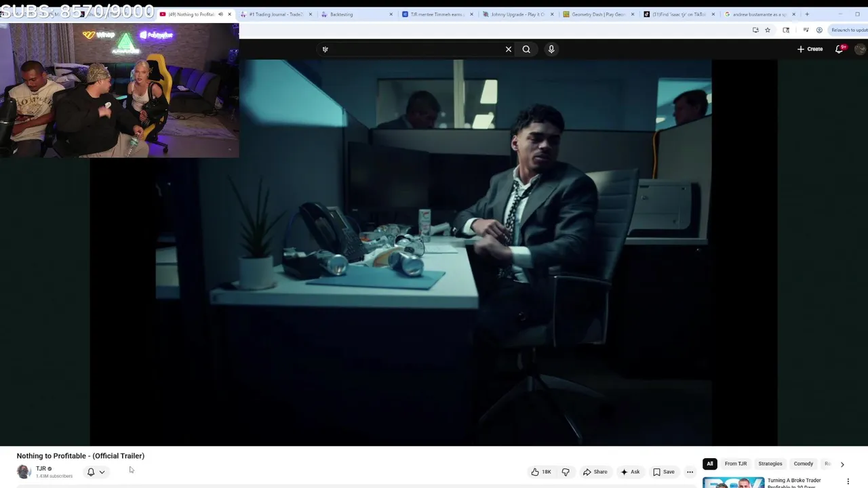Expand the subscription notification bell dropdown

click(96, 472)
